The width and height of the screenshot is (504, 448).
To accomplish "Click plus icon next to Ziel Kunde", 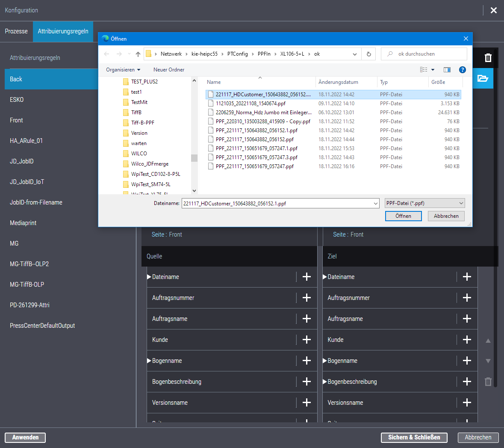I will click(x=467, y=340).
